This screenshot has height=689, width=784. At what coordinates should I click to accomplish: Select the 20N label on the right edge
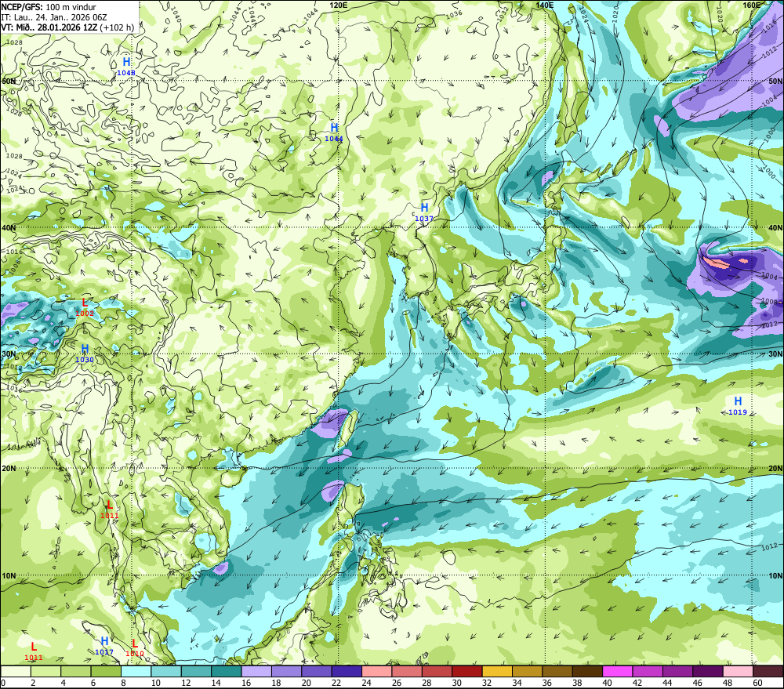(x=775, y=469)
